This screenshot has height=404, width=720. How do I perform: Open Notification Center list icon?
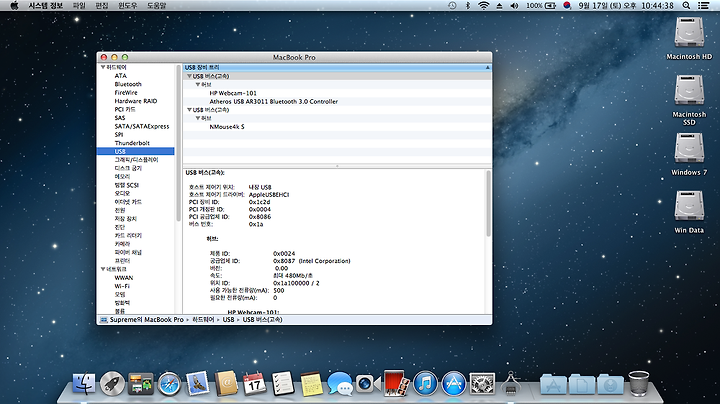click(x=703, y=6)
